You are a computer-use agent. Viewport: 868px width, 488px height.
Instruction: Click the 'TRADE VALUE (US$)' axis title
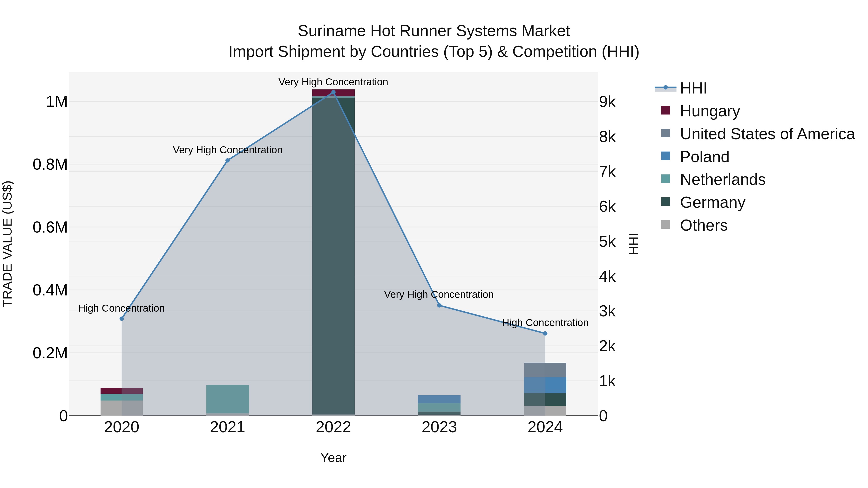click(7, 244)
